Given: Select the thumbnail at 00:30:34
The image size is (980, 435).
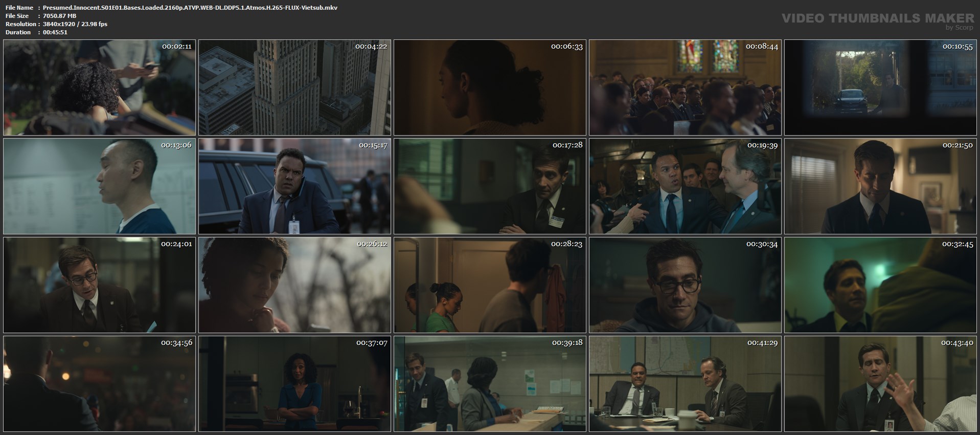Looking at the screenshot, I should coord(686,285).
